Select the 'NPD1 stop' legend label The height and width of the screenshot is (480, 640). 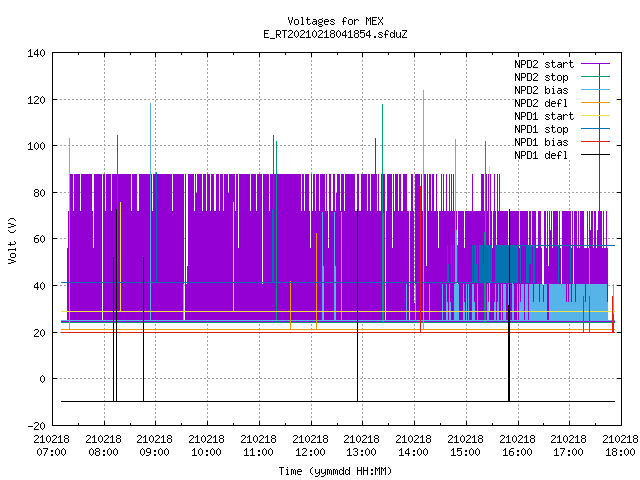click(541, 129)
